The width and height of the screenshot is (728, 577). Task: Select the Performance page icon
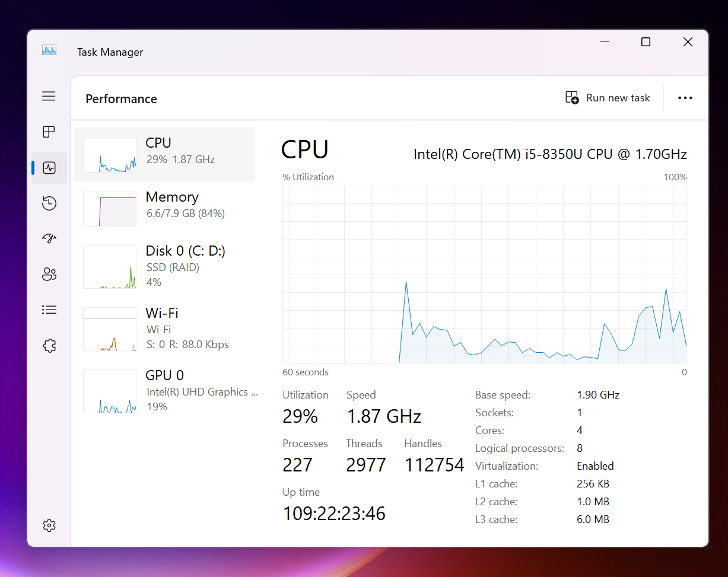pos(49,167)
